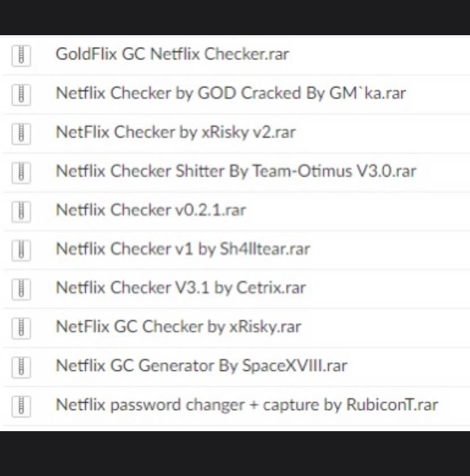Screen dimensions: 470x476
Task: Click the archive icon next to the Sh4lltear file
Action: pyautogui.click(x=21, y=249)
